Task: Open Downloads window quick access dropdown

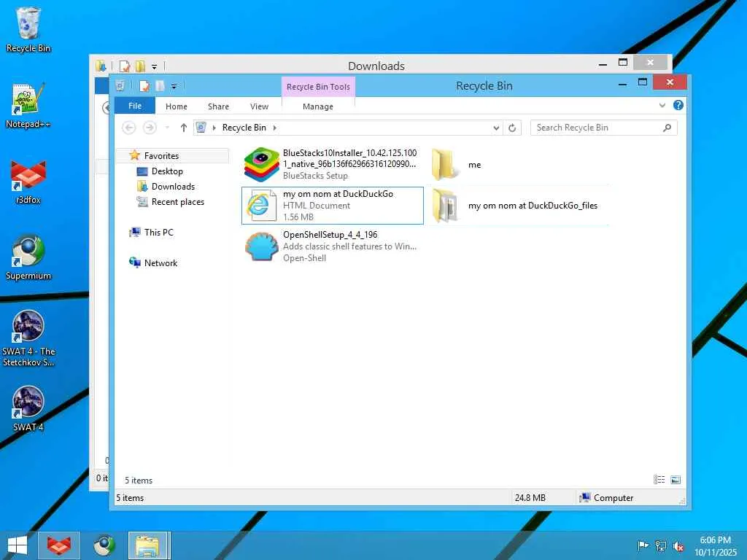Action: click(x=154, y=66)
